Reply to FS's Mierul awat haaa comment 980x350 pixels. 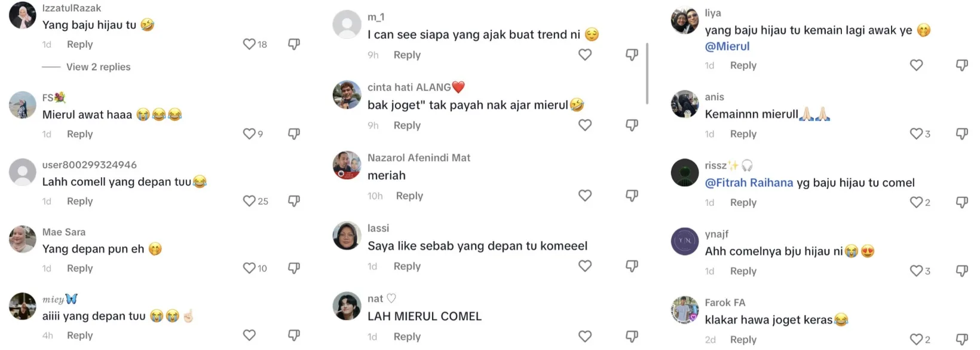tap(79, 134)
